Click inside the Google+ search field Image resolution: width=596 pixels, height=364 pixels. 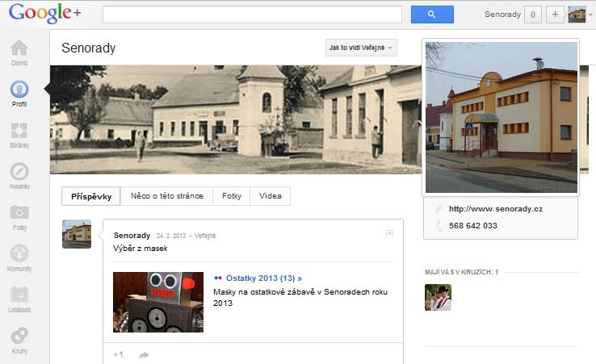click(252, 15)
